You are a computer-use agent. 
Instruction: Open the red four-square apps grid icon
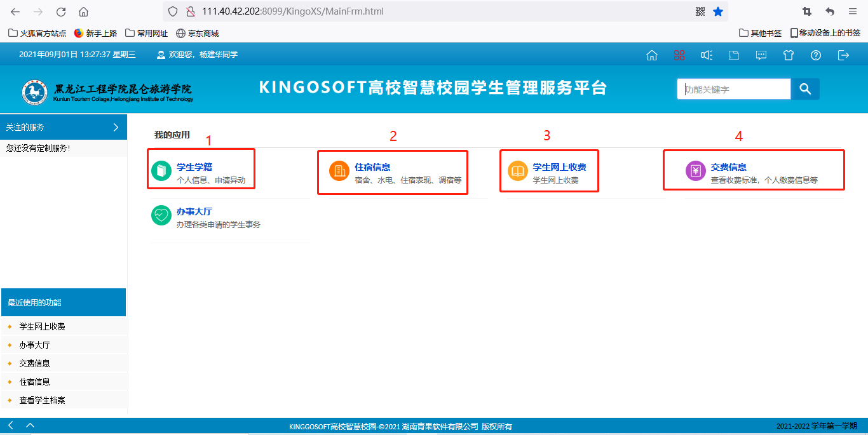coord(679,55)
